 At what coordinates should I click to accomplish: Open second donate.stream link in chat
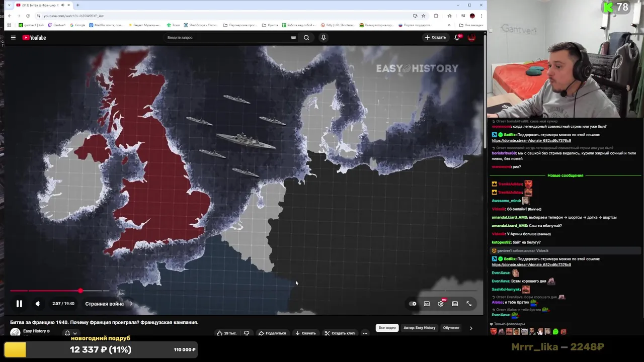(531, 264)
